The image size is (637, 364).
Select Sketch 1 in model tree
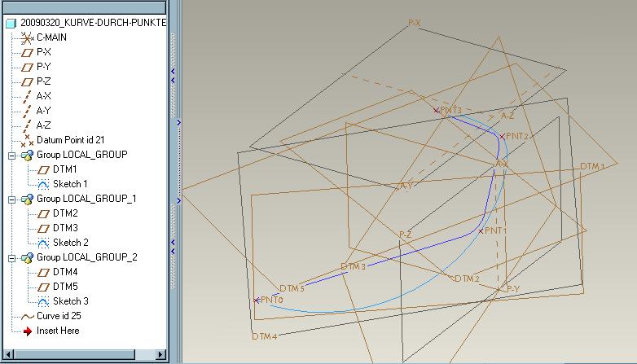(x=70, y=183)
